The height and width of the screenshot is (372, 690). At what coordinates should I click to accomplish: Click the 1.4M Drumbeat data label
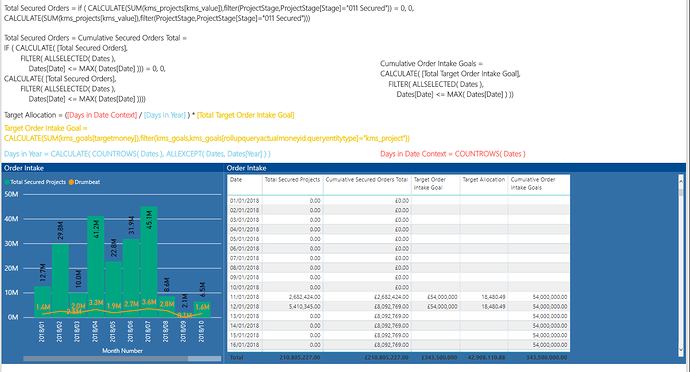tap(43, 307)
